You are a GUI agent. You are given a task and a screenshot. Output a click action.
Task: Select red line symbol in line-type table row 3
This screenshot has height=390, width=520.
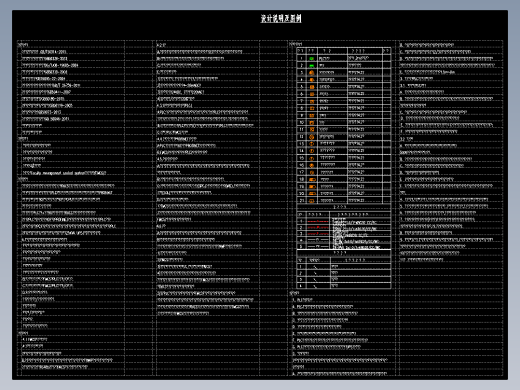318,234
